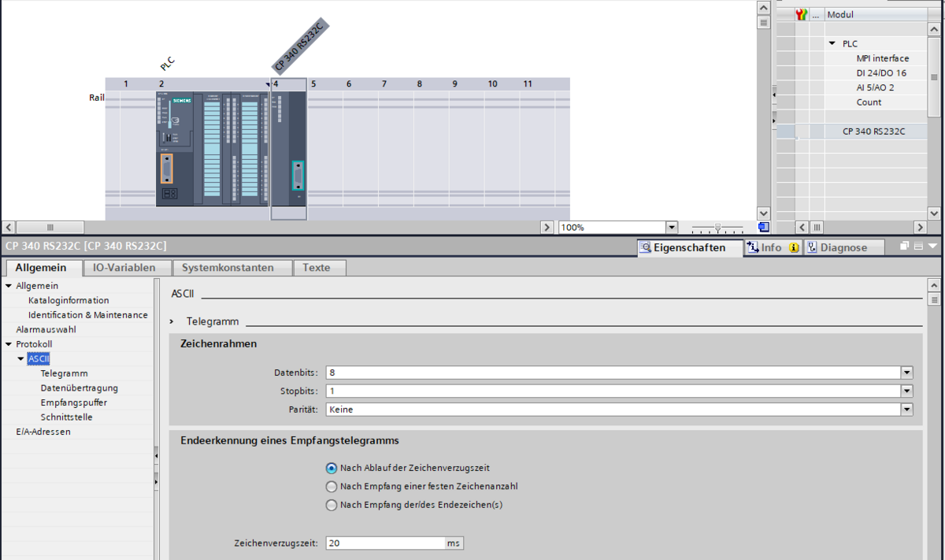Click the float inspector window icon
This screenshot has width=945, height=560.
tap(905, 247)
